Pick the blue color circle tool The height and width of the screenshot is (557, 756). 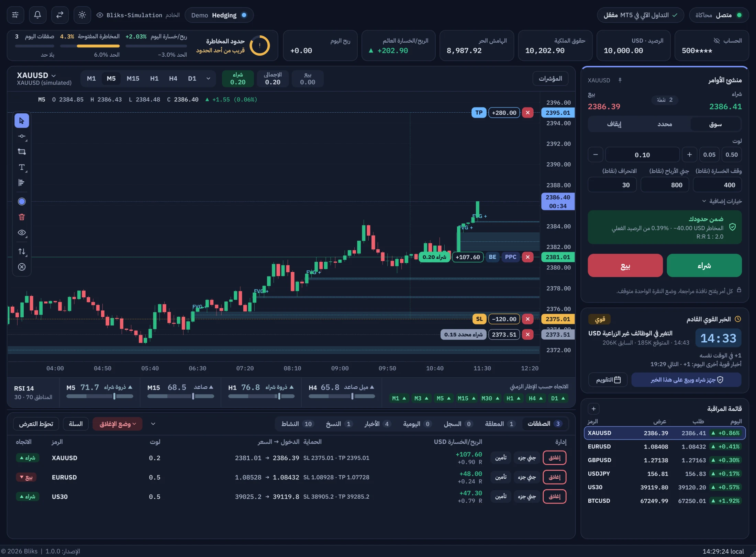(x=22, y=202)
